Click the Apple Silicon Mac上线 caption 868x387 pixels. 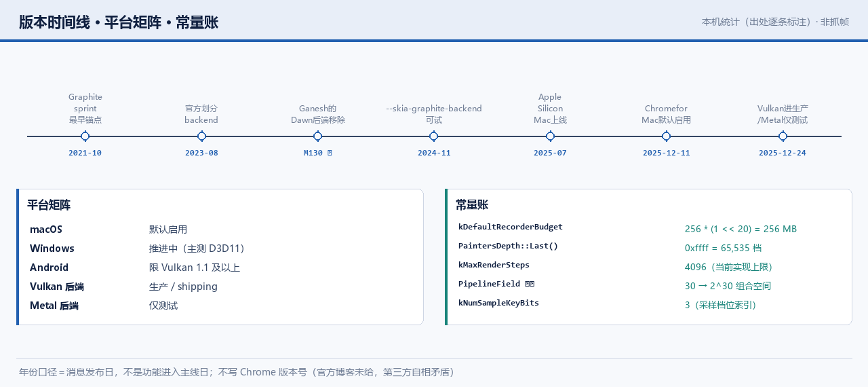click(x=550, y=108)
